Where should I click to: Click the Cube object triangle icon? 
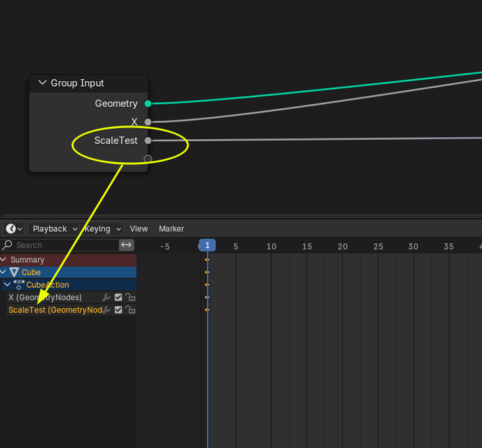(x=15, y=272)
